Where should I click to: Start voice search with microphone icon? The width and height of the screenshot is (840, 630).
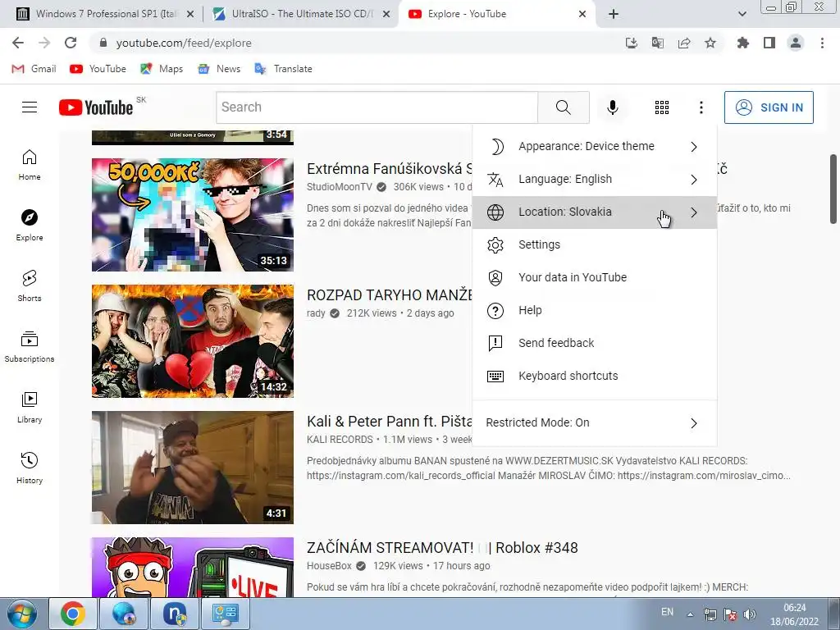(612, 107)
